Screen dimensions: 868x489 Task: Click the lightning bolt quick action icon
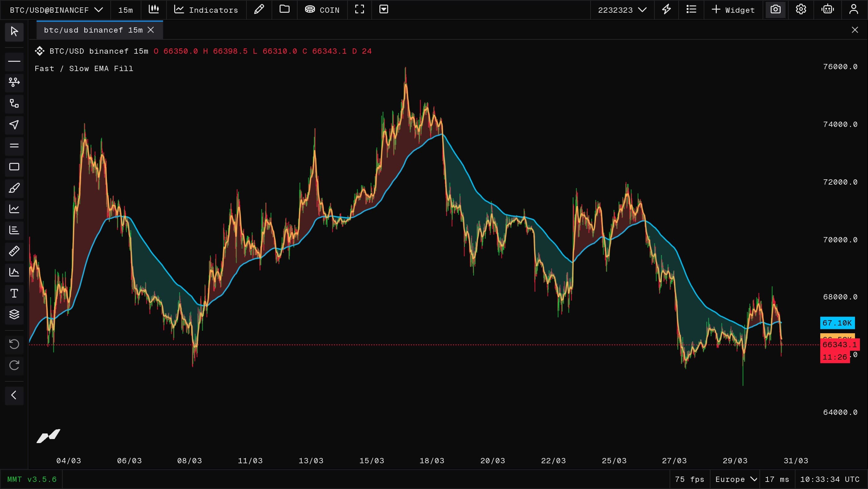pos(666,9)
